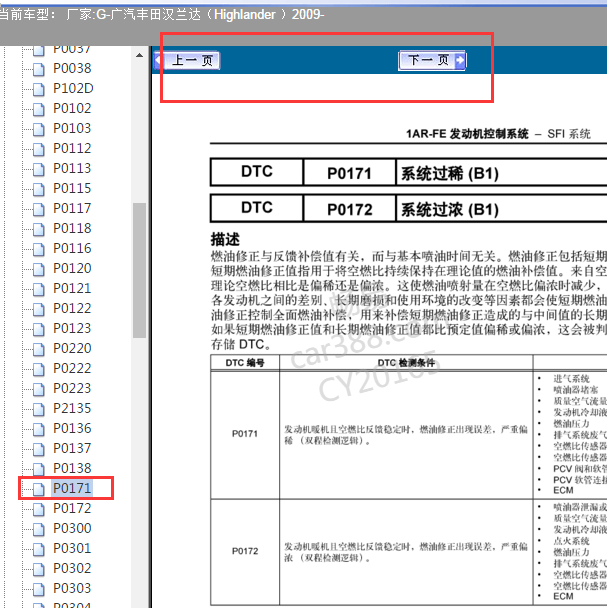The width and height of the screenshot is (607, 608).
Task: Open P0302 fault code page
Action: point(72,568)
